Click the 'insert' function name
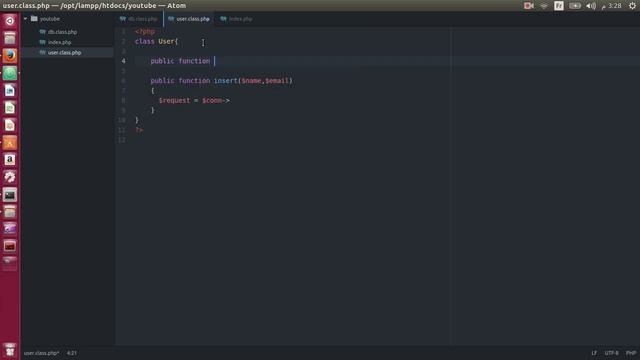The image size is (640, 360). pos(226,81)
